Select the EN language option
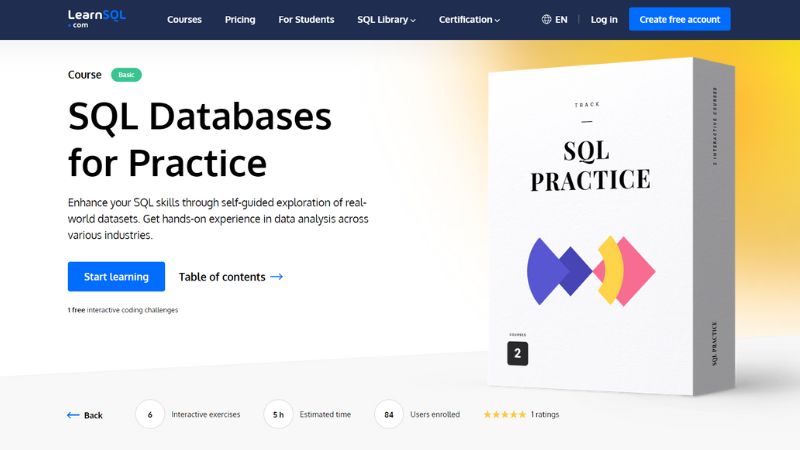 (x=561, y=19)
